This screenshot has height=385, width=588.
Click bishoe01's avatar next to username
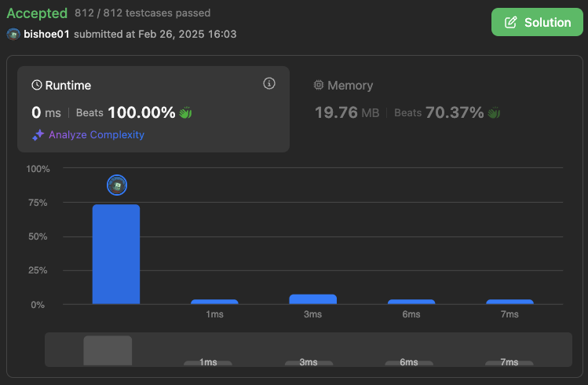13,34
